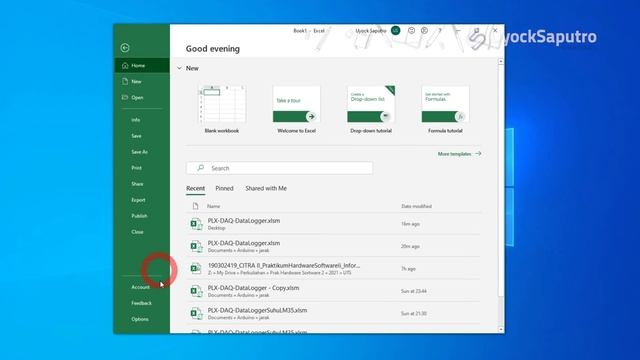The image size is (640, 360).
Task: Open PLX-DAQ-DataLogger - Copy.xlsm
Action: pyautogui.click(x=333, y=291)
